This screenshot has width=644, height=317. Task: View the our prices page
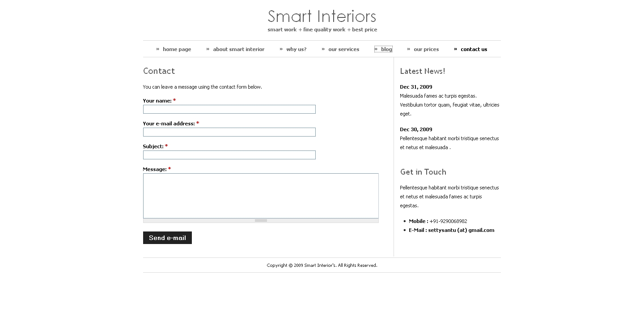pos(426,49)
